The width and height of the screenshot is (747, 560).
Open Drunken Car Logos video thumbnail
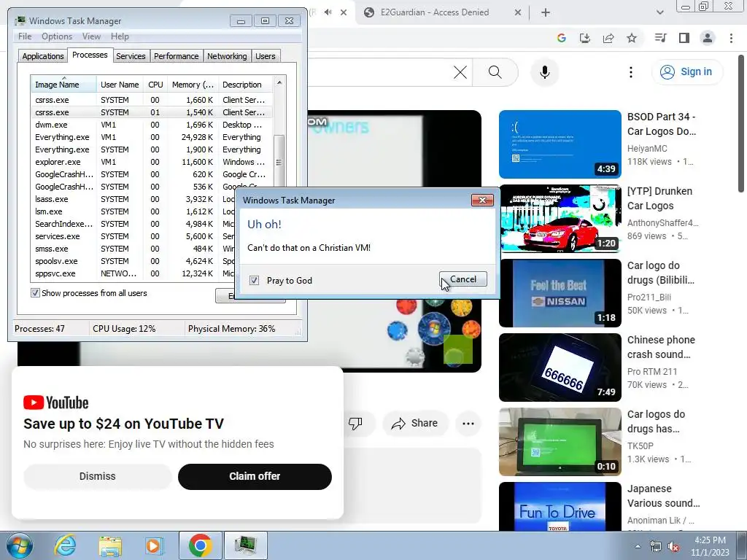point(560,219)
